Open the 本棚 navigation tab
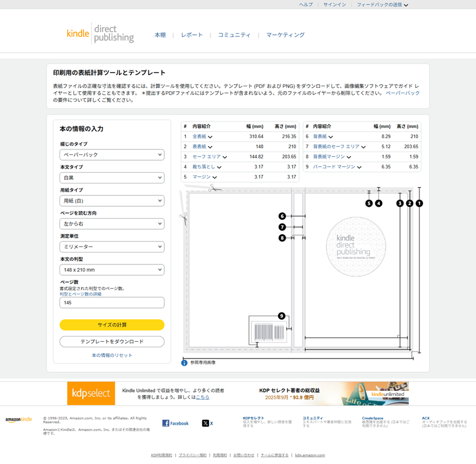 pos(160,35)
